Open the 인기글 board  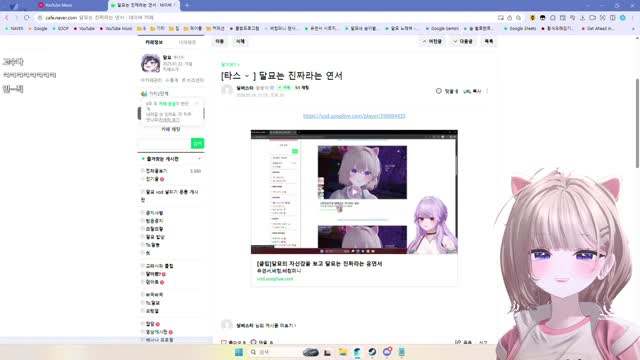tap(152, 179)
